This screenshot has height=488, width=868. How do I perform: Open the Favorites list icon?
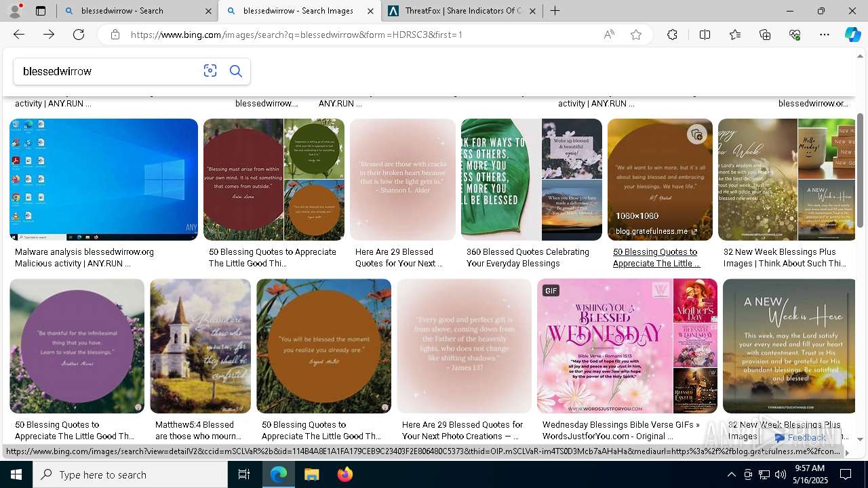tap(735, 35)
